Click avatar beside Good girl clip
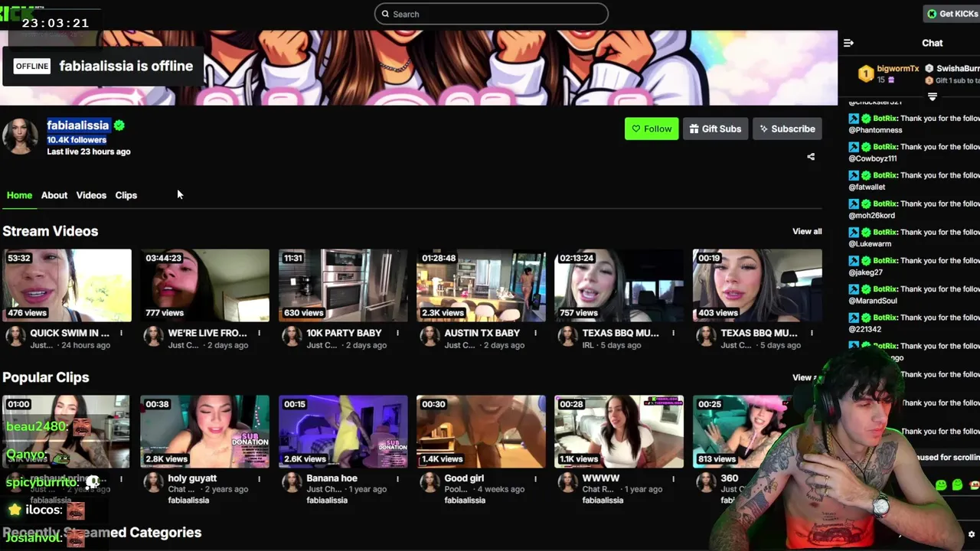This screenshot has width=980, height=551. [x=430, y=482]
